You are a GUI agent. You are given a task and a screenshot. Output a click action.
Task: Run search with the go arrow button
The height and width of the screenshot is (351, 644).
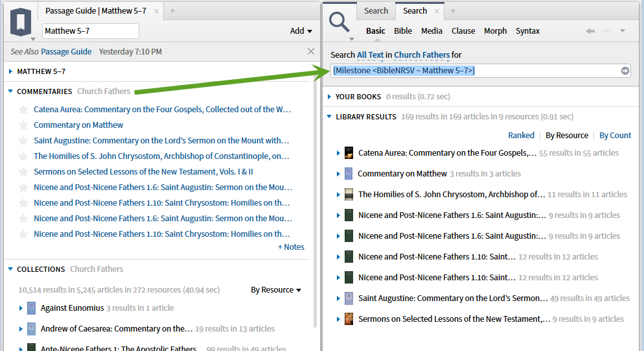(x=625, y=71)
